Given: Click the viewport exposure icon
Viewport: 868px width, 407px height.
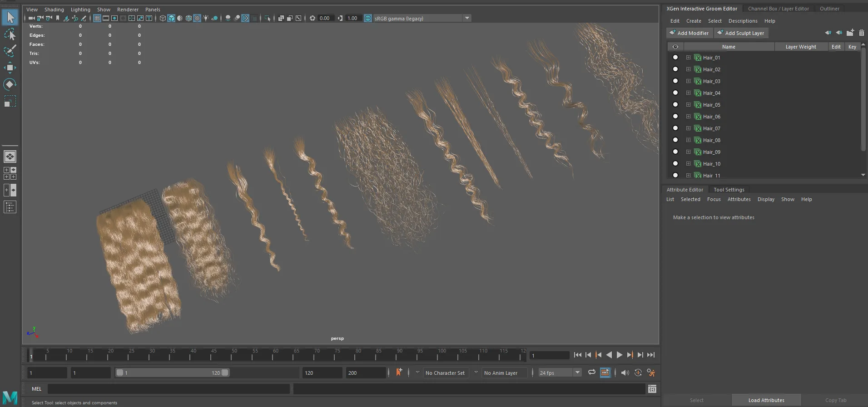Looking at the screenshot, I should coord(312,18).
